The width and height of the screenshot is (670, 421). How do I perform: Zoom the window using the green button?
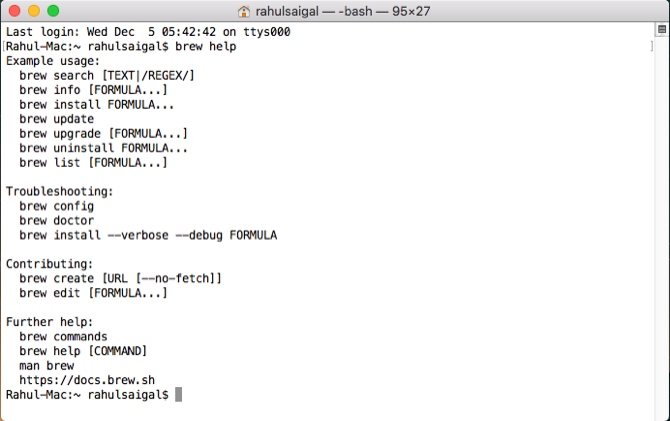tap(53, 11)
